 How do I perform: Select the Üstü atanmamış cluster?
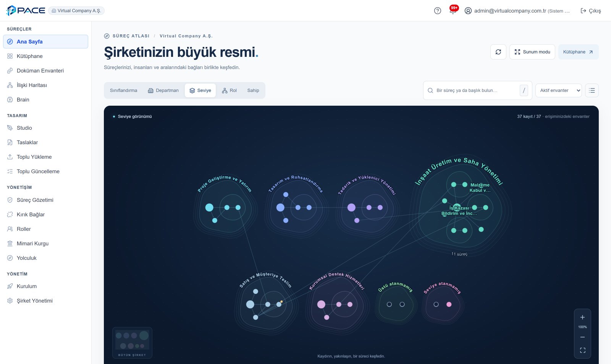click(x=396, y=304)
